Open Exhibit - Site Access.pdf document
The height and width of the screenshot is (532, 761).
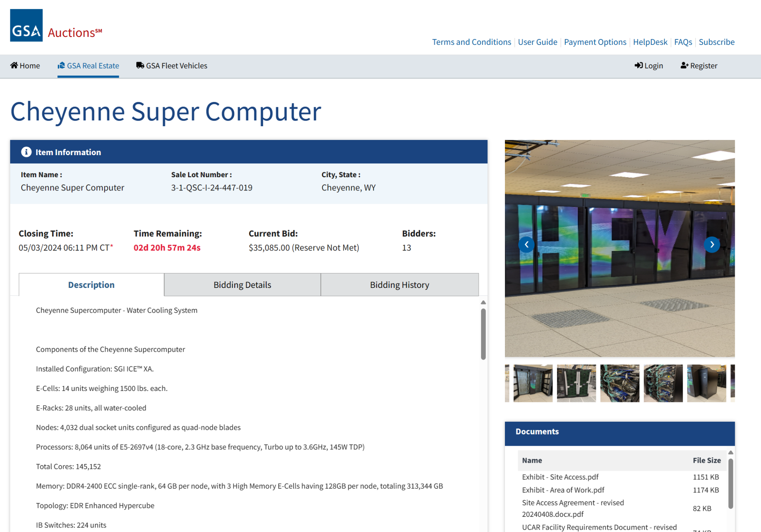coord(560,477)
